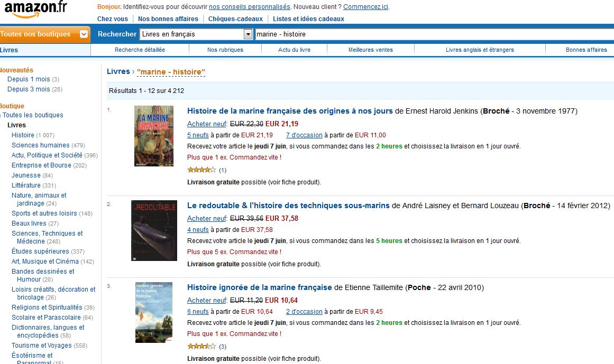This screenshot has height=364, width=614.
Task: Click the Amazon.fr logo
Action: click(35, 10)
